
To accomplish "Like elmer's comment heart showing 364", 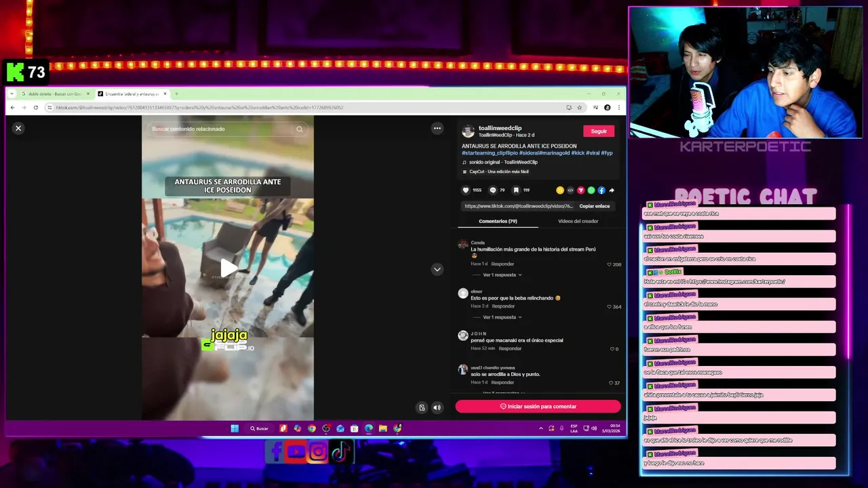I will tap(609, 306).
